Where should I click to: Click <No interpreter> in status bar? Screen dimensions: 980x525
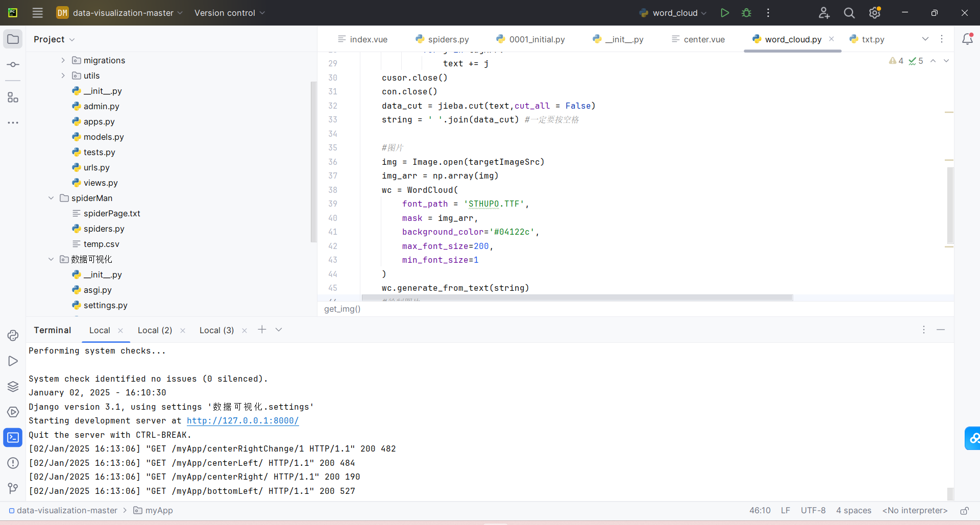coord(915,510)
